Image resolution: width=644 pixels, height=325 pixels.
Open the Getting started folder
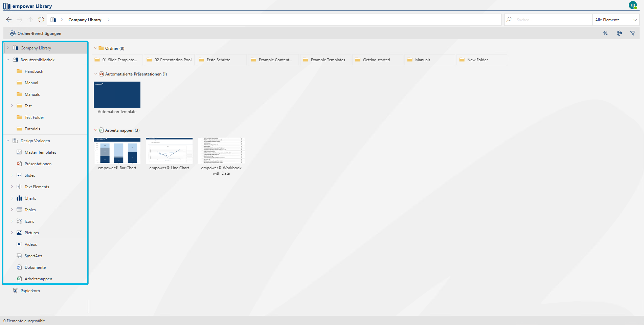[x=378, y=60]
